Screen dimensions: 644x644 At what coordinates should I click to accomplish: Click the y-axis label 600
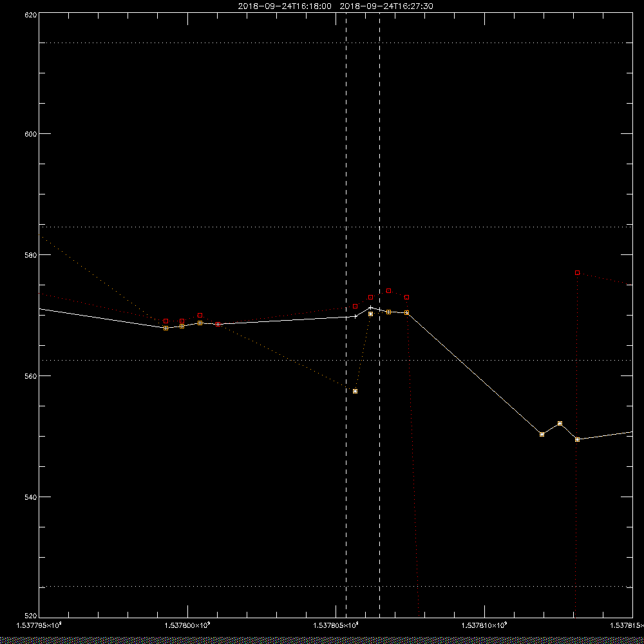point(32,134)
